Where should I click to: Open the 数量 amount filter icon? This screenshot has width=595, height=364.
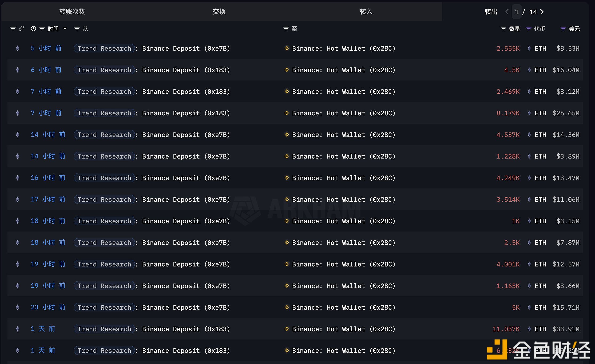coord(503,29)
